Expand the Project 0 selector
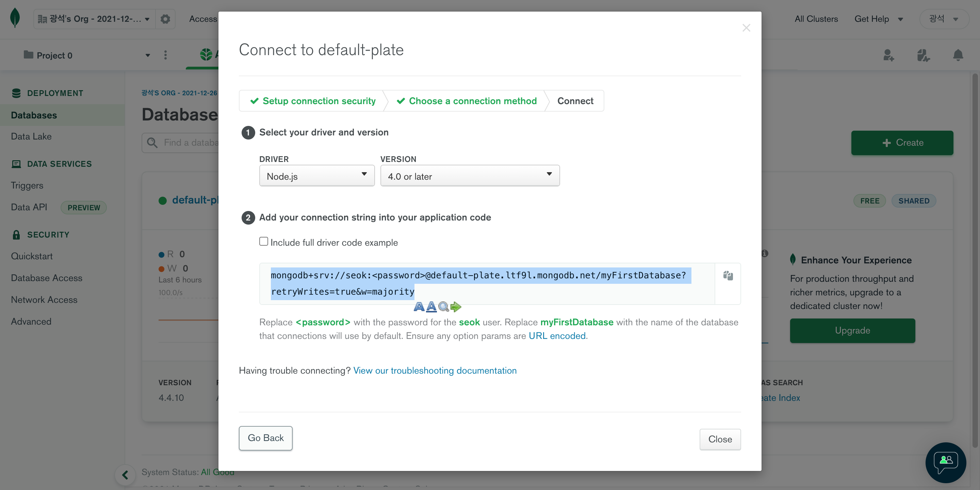The image size is (980, 490). pos(87,55)
